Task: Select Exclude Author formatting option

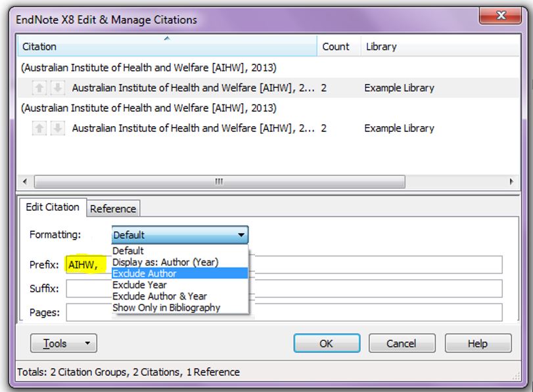Action: 180,273
